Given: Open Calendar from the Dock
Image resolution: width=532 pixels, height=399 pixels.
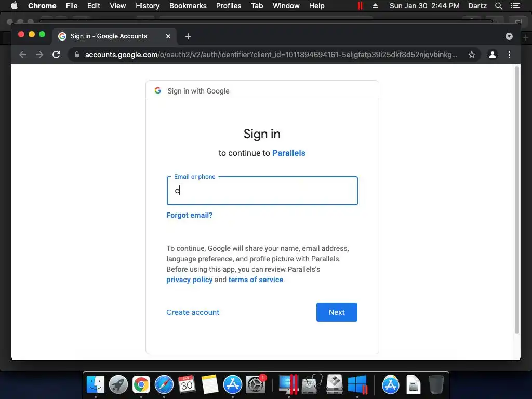Looking at the screenshot, I should [x=187, y=384].
